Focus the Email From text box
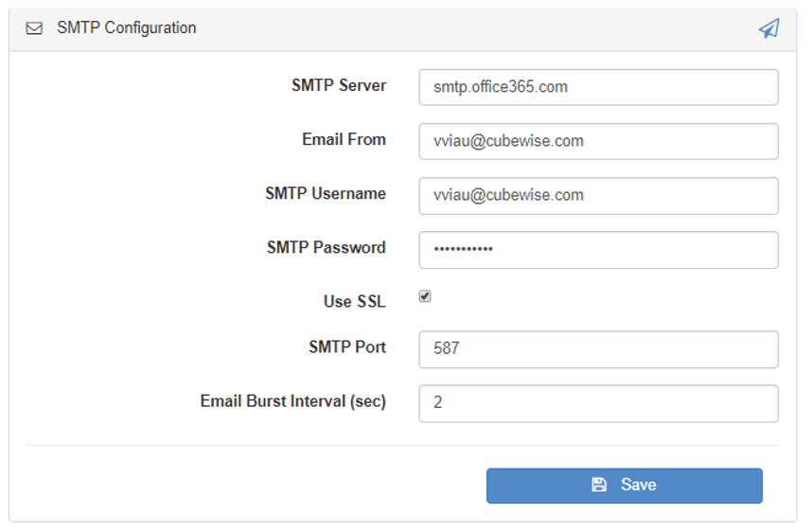812x532 pixels. coord(598,141)
